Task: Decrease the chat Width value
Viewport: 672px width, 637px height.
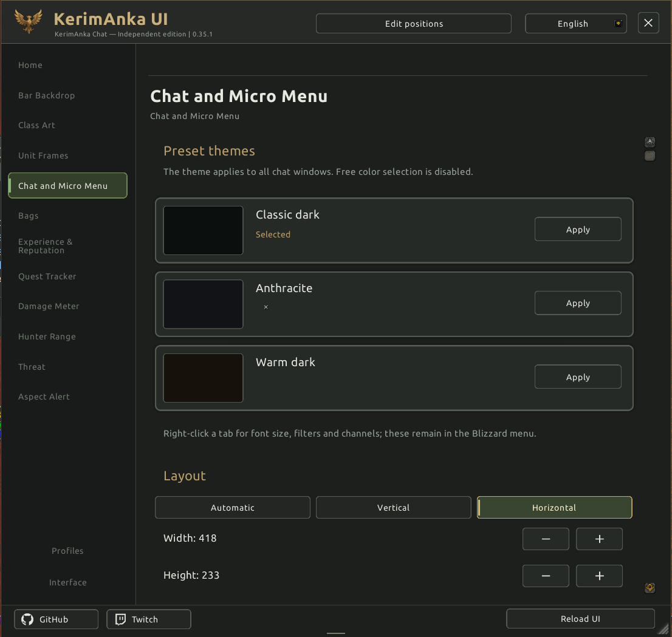Action: (546, 539)
